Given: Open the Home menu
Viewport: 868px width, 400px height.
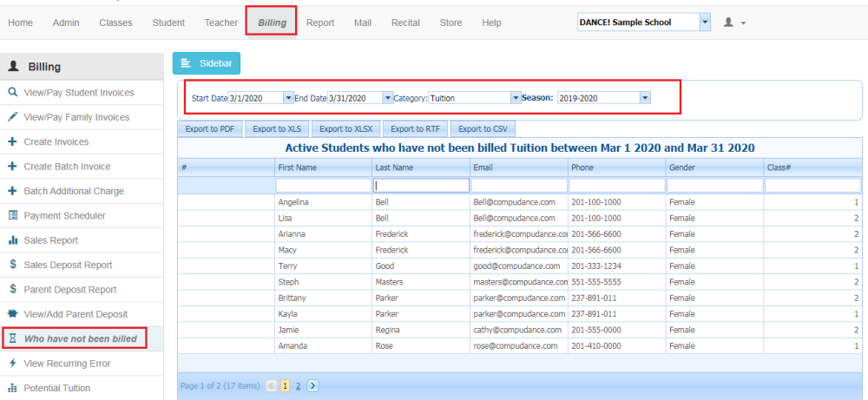Looking at the screenshot, I should [x=21, y=23].
